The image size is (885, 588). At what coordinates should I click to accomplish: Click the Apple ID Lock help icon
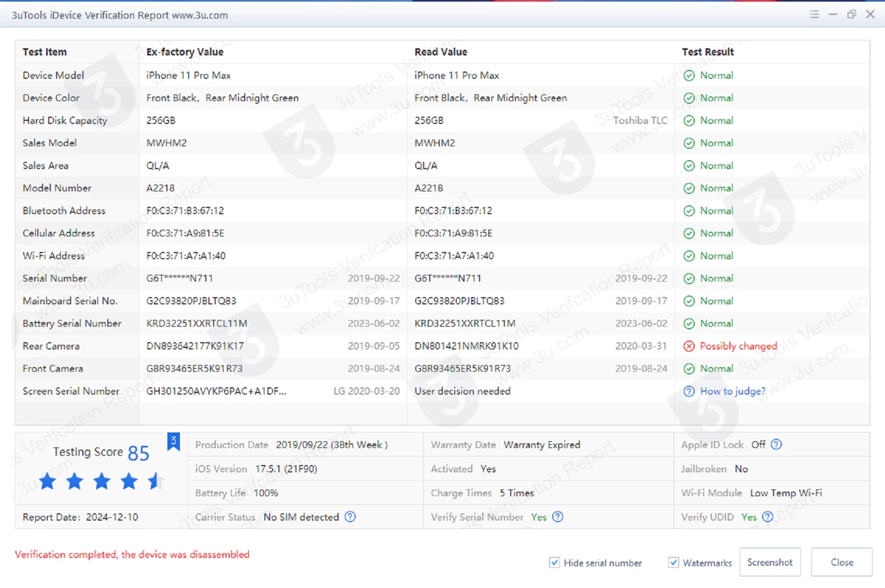(776, 444)
